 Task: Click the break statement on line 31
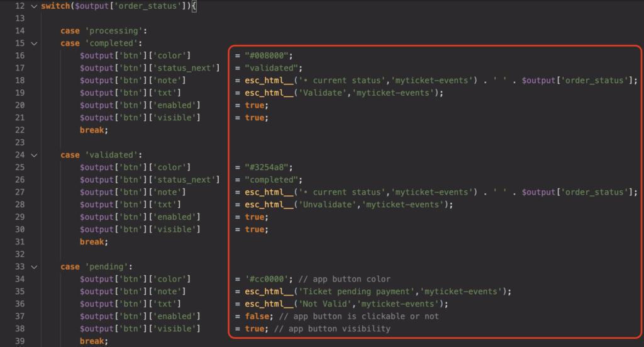pos(94,242)
